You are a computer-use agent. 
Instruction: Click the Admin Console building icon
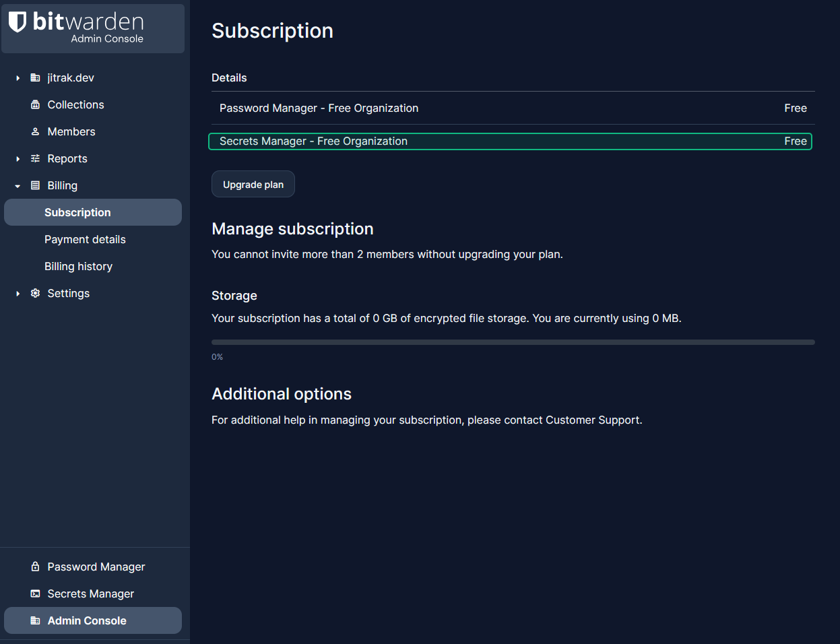(x=35, y=621)
